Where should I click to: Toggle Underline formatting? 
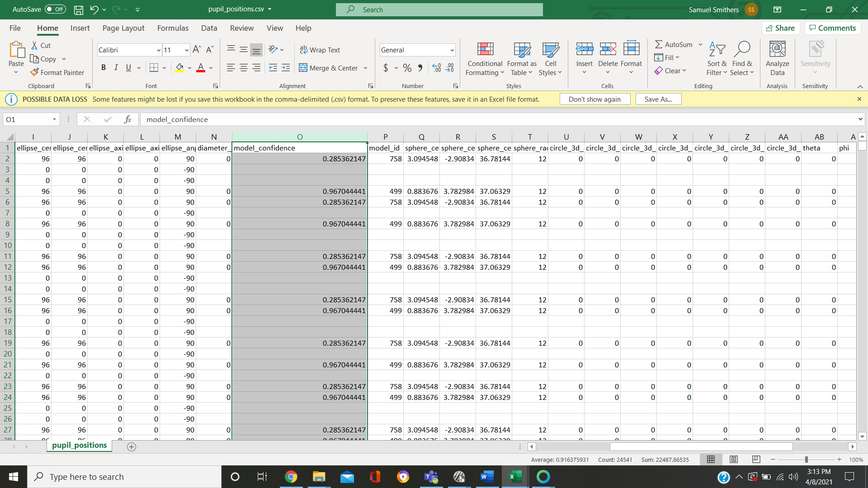(128, 68)
